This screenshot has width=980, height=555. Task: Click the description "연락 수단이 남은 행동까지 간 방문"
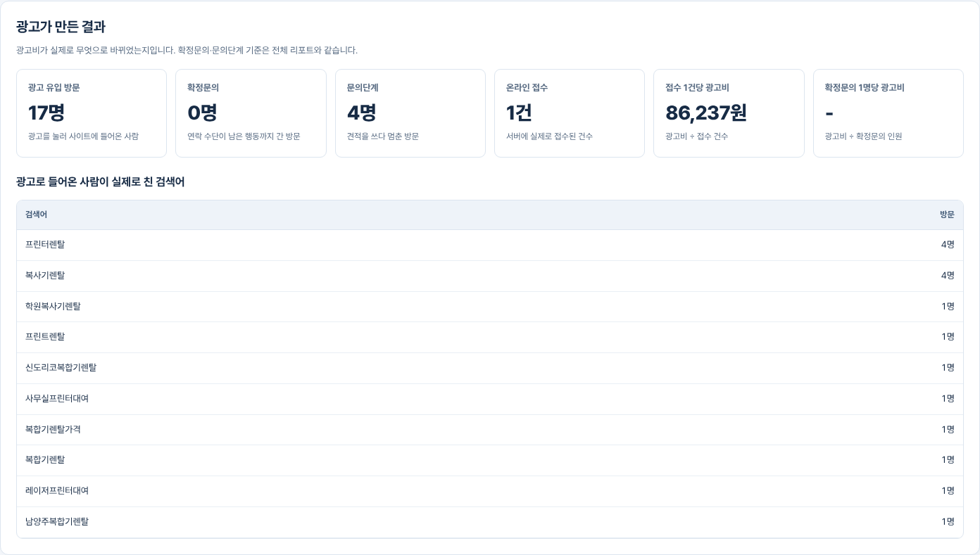point(244,136)
